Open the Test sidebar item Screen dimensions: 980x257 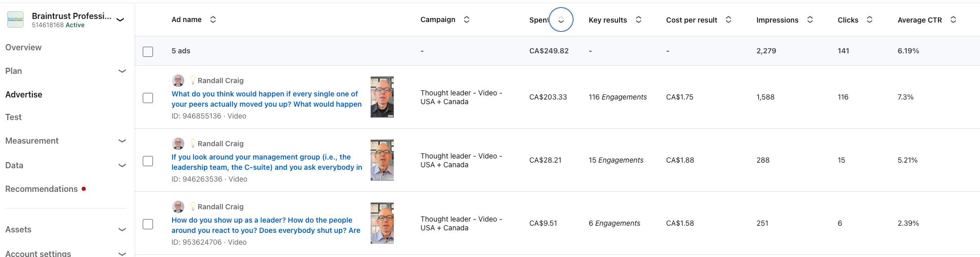13,117
